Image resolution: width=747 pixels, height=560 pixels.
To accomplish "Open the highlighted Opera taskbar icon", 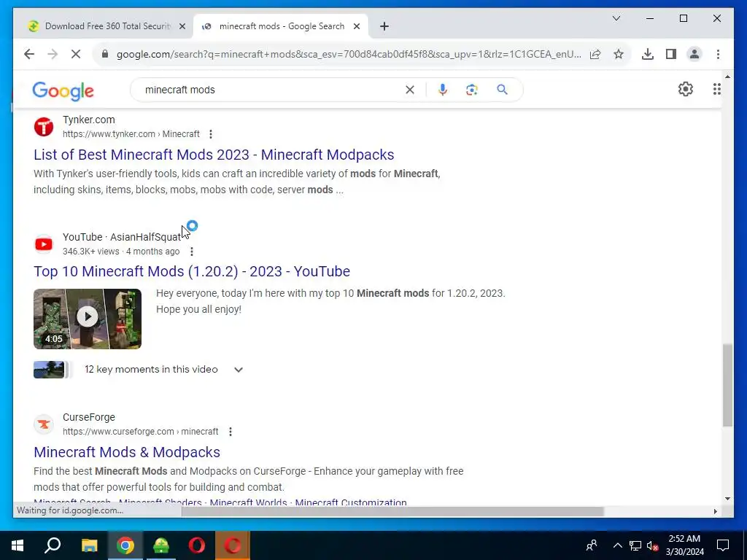I will [233, 545].
